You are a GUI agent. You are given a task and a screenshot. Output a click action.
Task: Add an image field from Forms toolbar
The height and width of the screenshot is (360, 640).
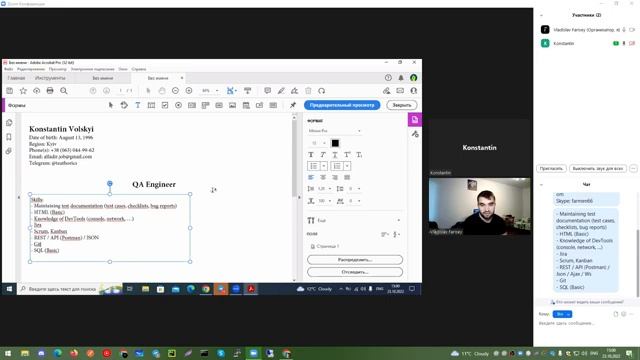[233, 105]
